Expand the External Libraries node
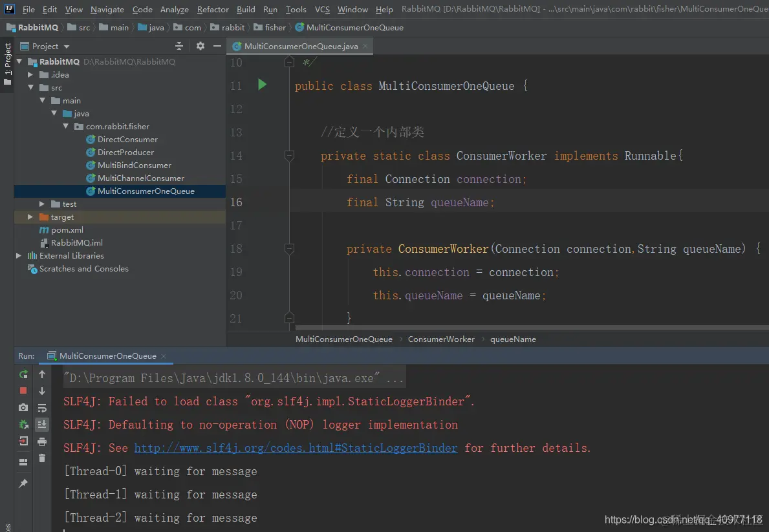This screenshot has height=532, width=769. click(x=18, y=256)
